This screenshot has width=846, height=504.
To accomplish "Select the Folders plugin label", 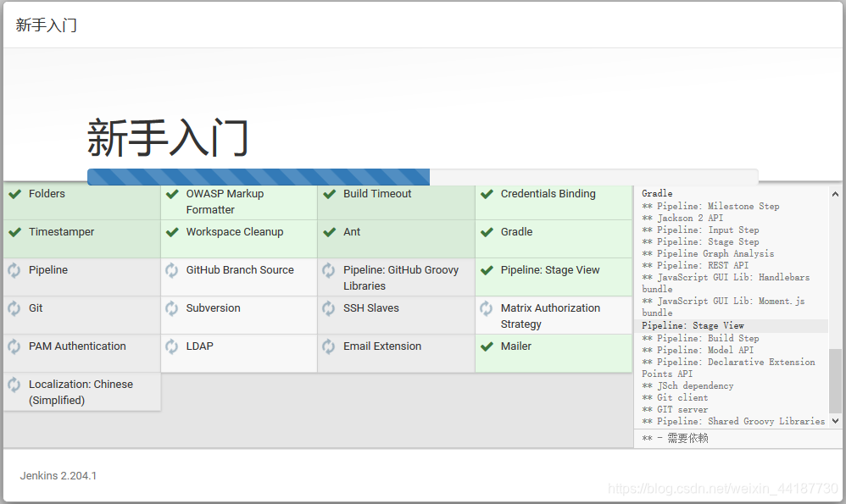I will pos(47,193).
